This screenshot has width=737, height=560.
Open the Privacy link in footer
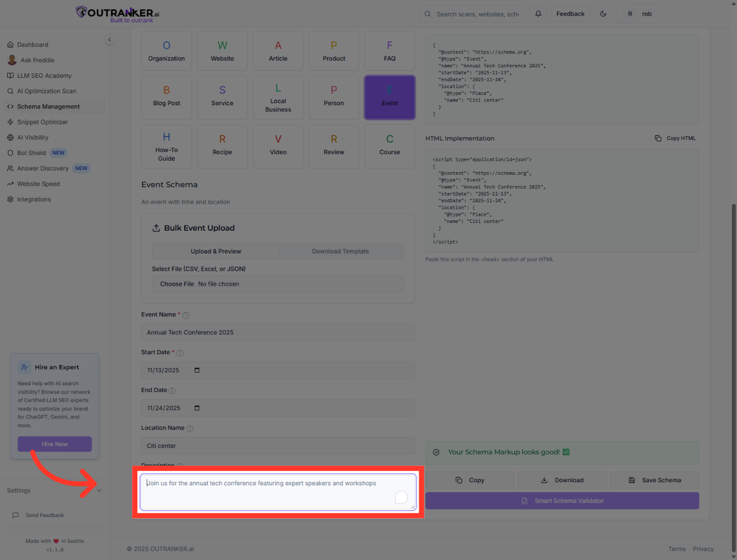coord(703,549)
